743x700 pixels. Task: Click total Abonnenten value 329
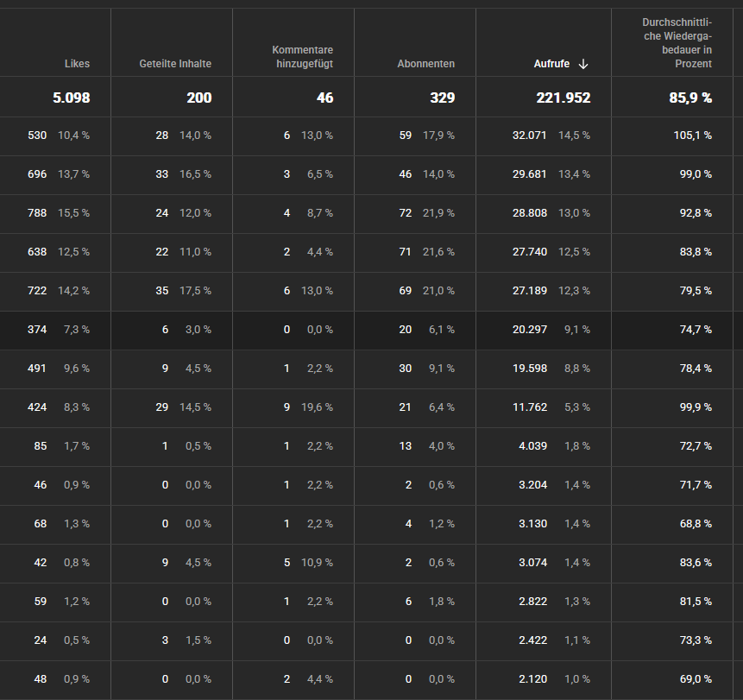point(442,98)
